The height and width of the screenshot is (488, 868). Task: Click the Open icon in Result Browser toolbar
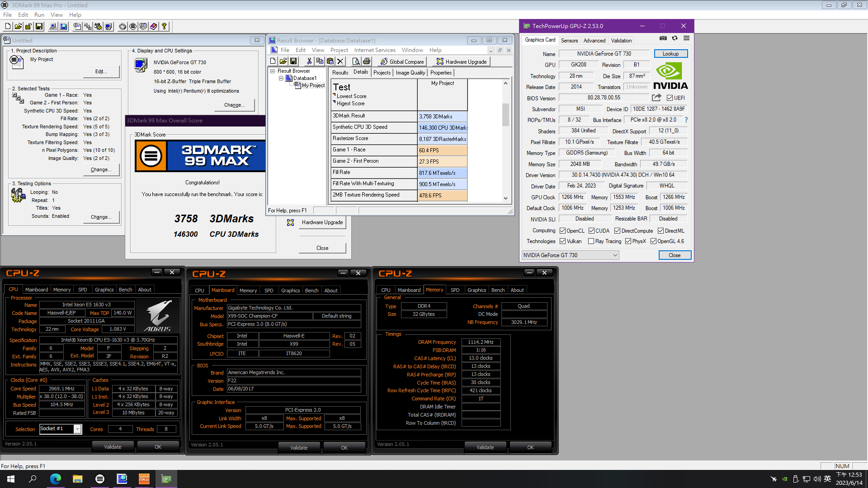point(283,61)
